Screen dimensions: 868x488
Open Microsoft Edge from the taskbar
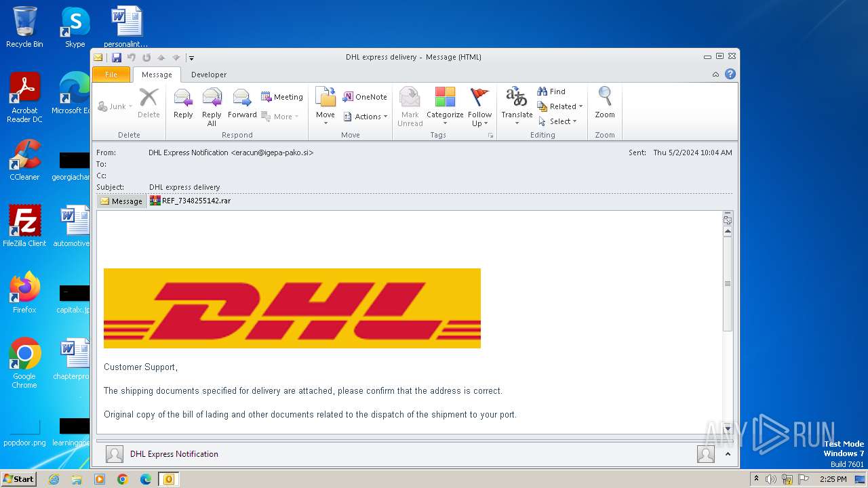[145, 479]
